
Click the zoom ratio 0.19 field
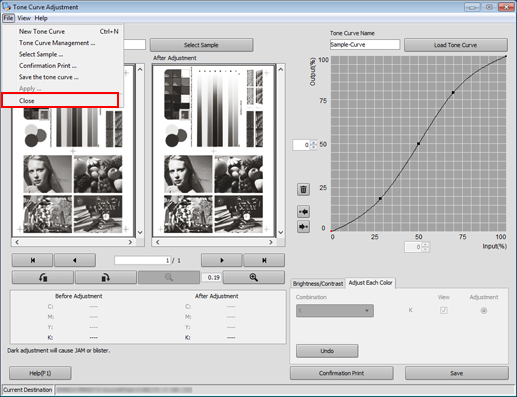212,277
